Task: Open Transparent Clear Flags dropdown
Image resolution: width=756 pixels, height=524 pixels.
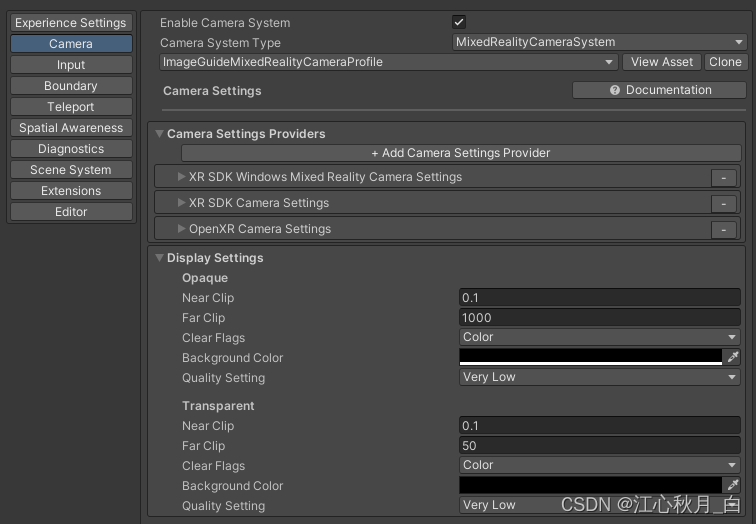Action: [599, 465]
